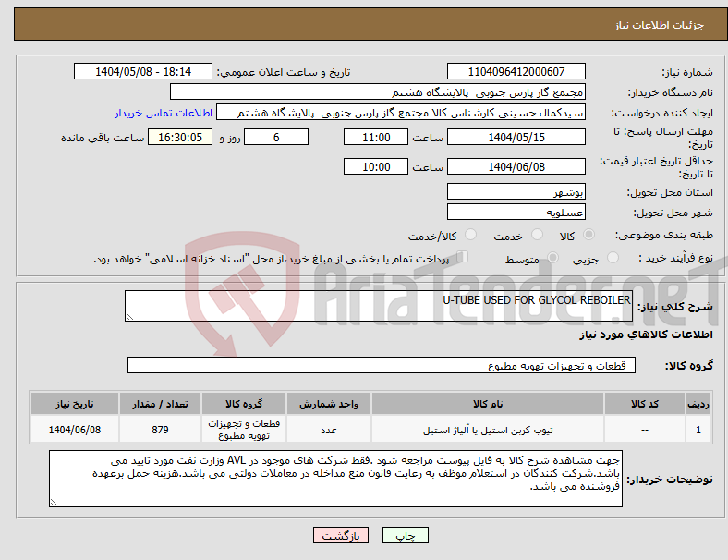Click the اطلاعات کالاهای مورد نیاز heading
This screenshot has height=560, width=728.
[x=646, y=335]
